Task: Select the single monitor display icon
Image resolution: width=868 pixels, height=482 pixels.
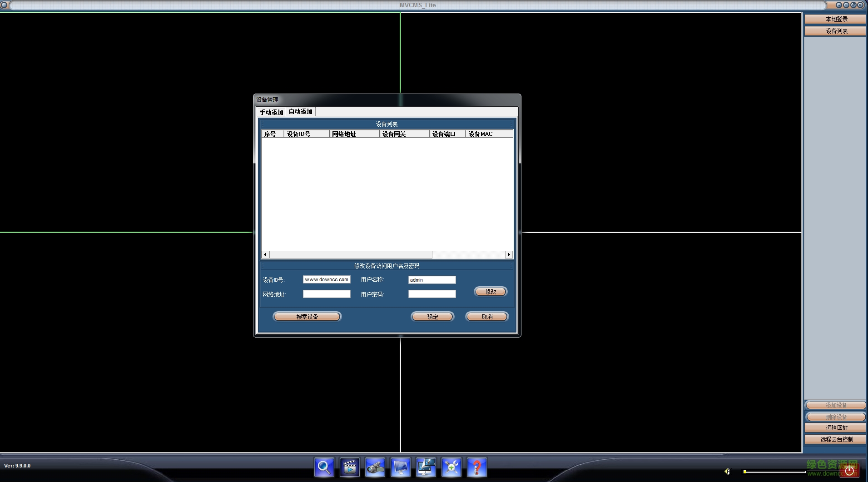Action: click(400, 467)
